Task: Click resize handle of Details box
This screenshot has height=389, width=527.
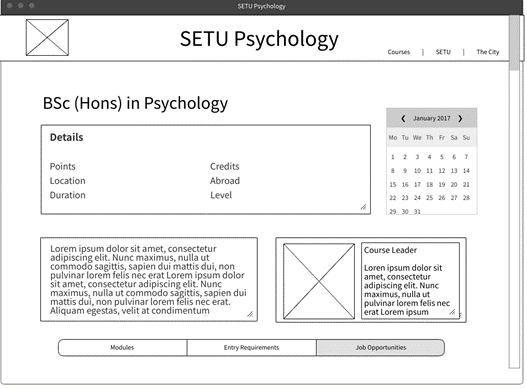Action: 363,207
